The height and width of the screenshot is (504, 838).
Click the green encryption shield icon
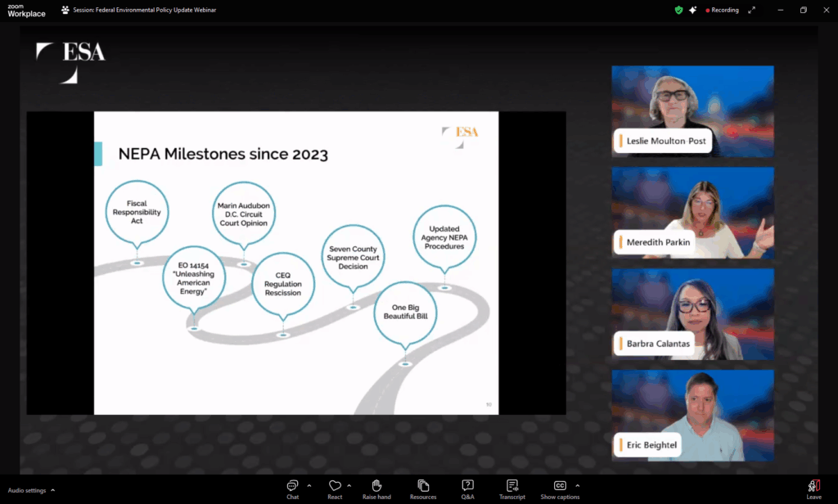pos(678,10)
